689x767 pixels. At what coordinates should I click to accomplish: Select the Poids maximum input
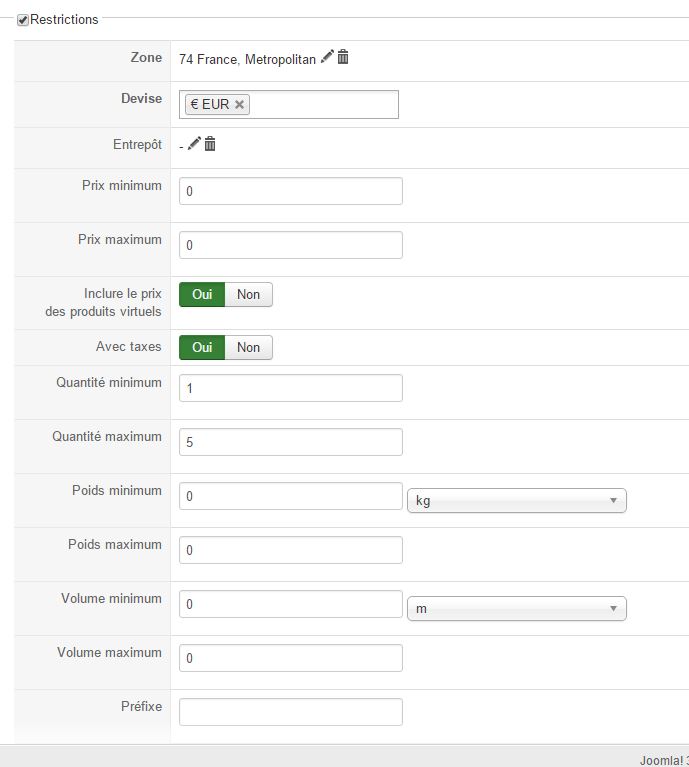point(290,550)
